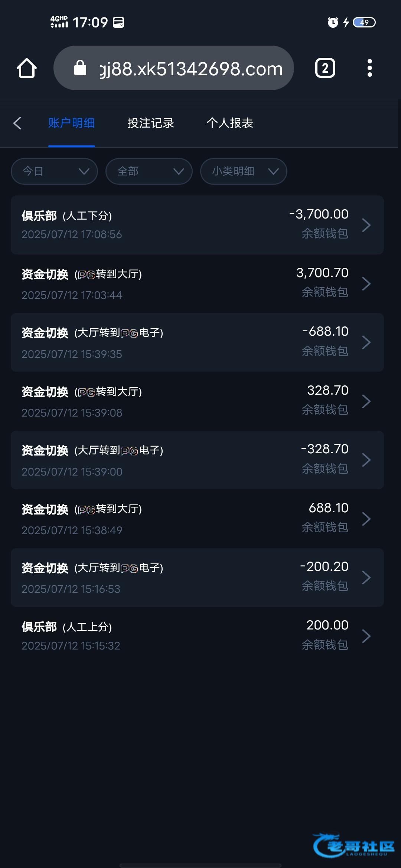Open the browser tab switcher showing 2
Image resolution: width=401 pixels, height=868 pixels.
tap(325, 68)
